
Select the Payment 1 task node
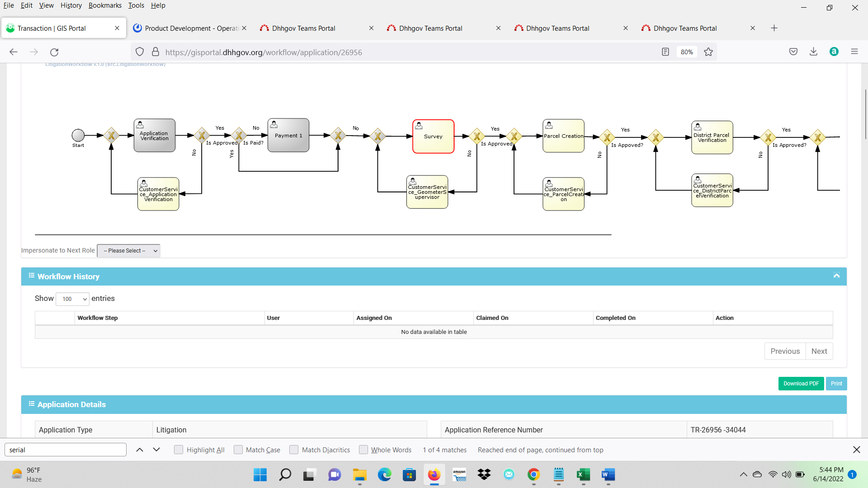tap(288, 135)
